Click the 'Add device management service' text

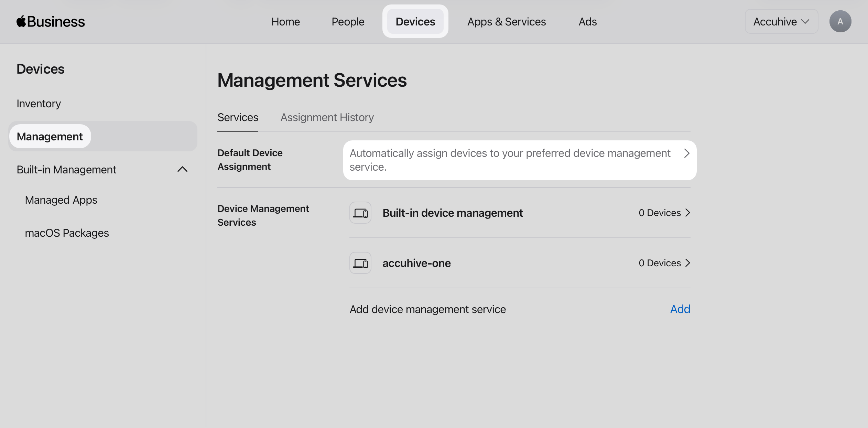[x=427, y=309]
